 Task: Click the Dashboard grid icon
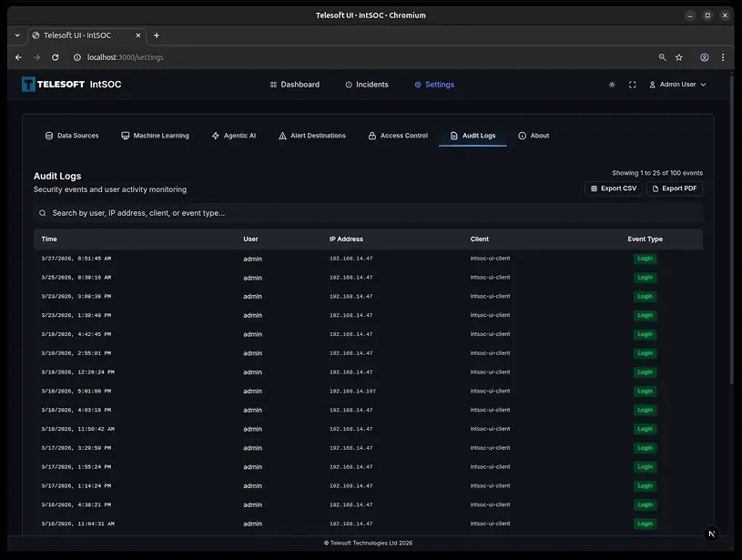273,85
